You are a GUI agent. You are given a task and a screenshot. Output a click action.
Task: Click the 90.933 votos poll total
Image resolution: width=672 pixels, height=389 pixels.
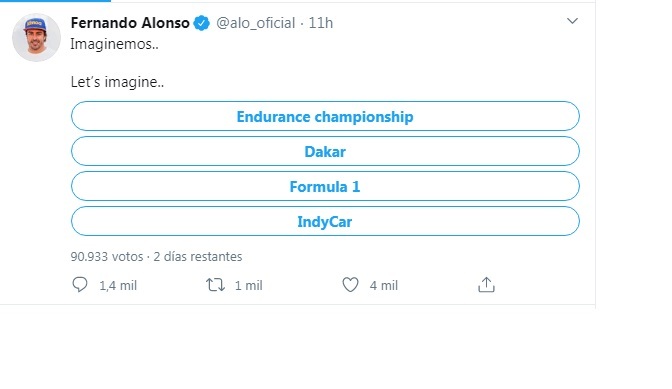[107, 257]
